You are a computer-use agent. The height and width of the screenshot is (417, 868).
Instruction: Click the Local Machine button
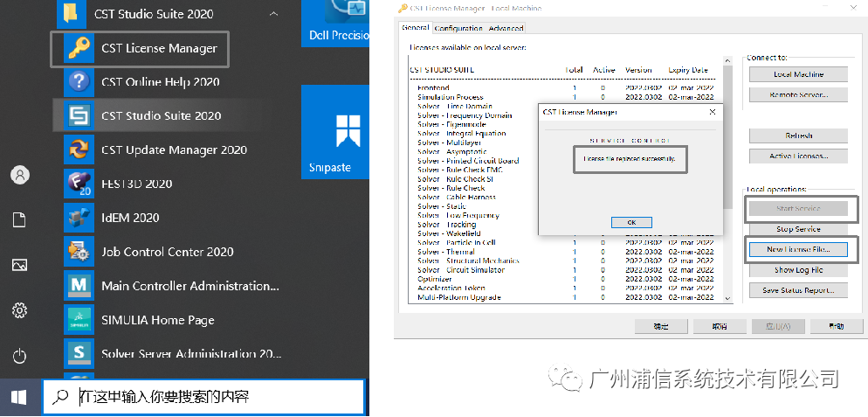[798, 74]
